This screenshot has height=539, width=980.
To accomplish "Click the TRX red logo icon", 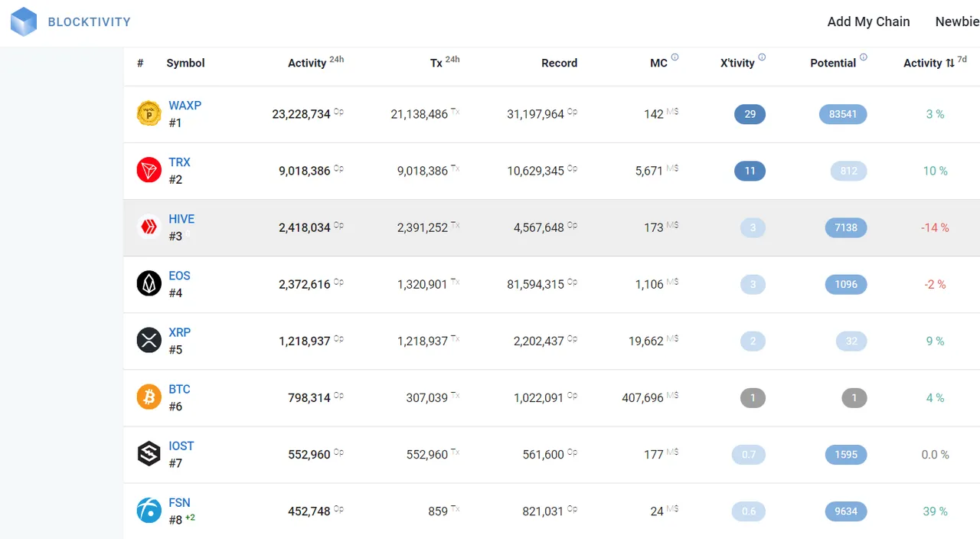I will [x=149, y=170].
